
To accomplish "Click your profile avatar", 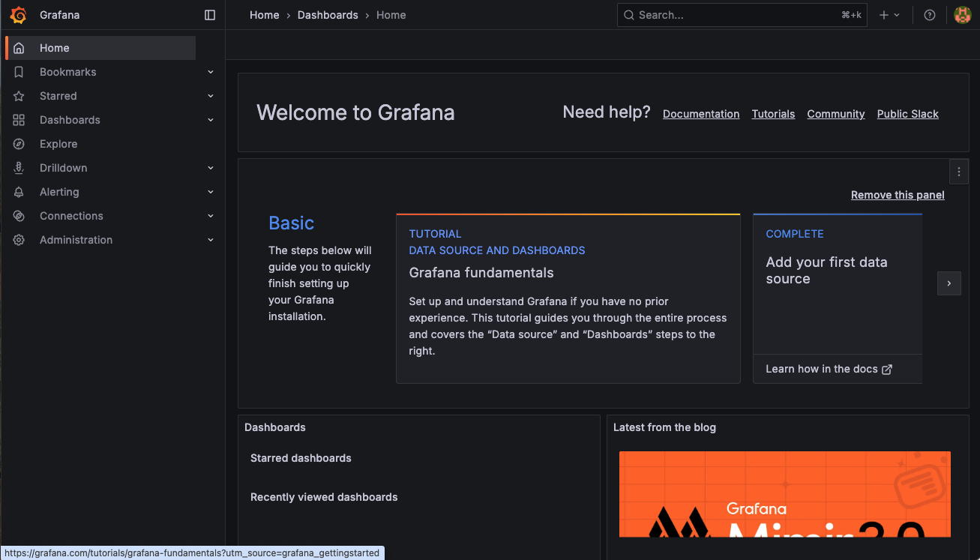I will click(x=962, y=14).
